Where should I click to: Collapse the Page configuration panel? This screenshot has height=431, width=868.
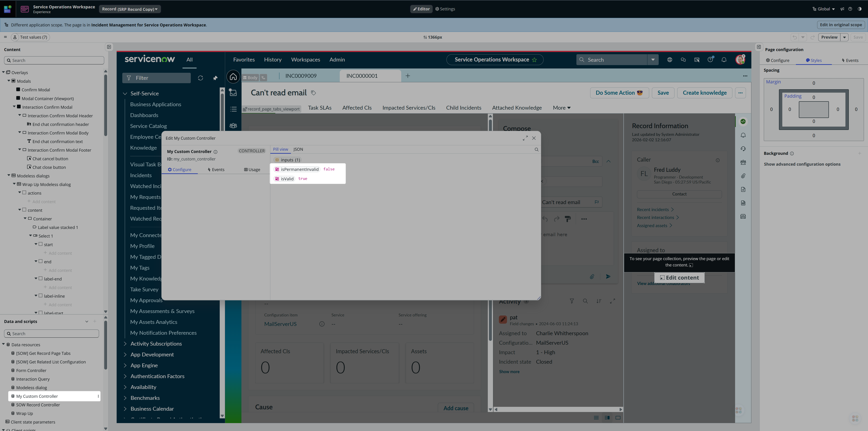[x=759, y=47]
